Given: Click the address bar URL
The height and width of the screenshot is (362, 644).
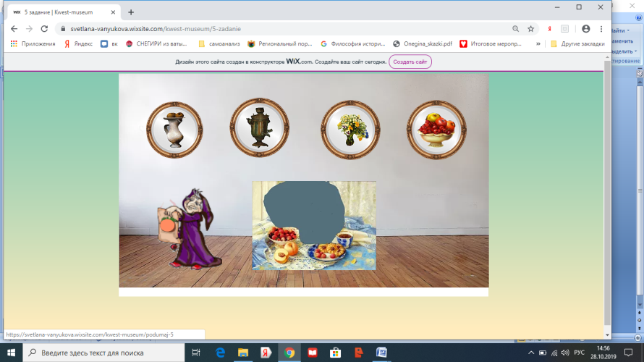Looking at the screenshot, I should coord(156,29).
